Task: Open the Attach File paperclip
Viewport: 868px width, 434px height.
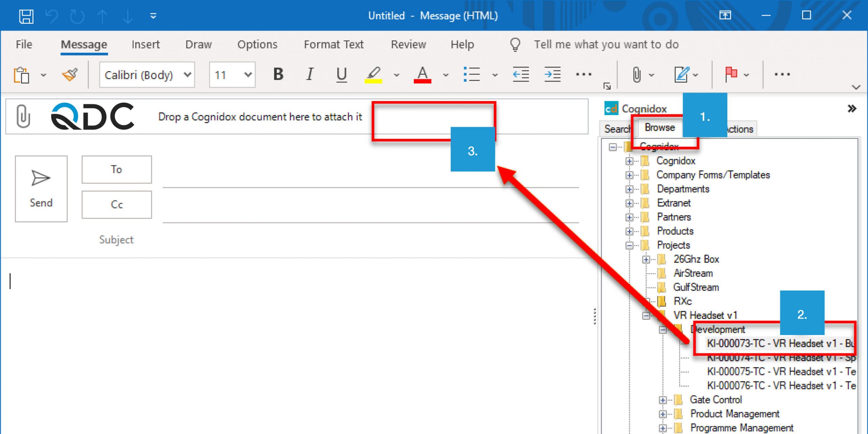Action: [x=636, y=75]
